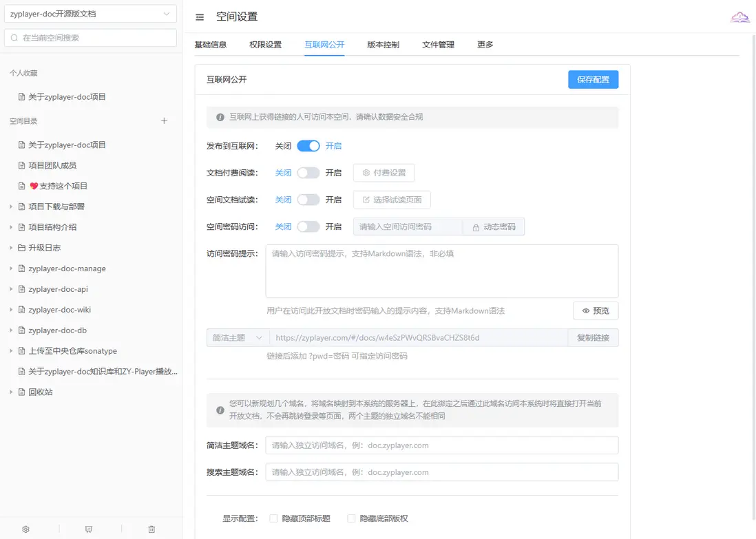Open the zyplayer-doc开源版文档 space selector
The height and width of the screenshot is (539, 756).
pyautogui.click(x=90, y=12)
